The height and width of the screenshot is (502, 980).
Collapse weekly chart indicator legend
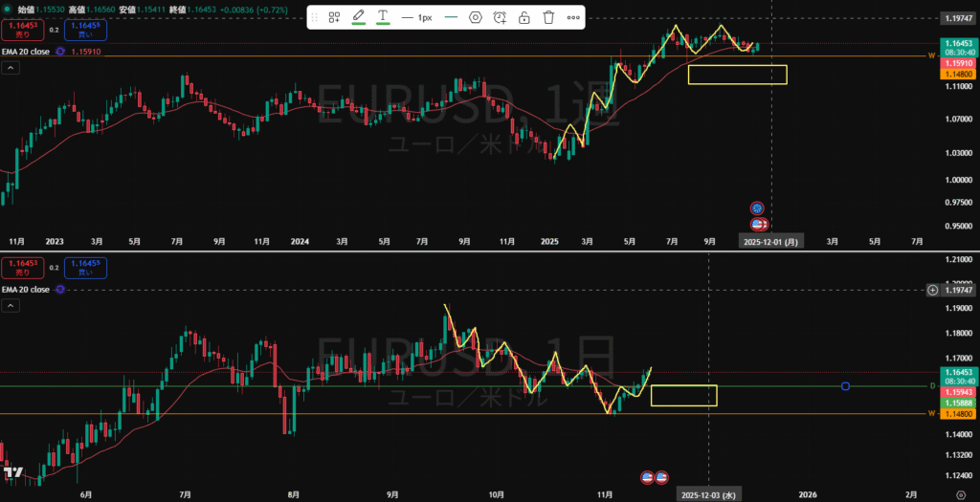[x=11, y=67]
